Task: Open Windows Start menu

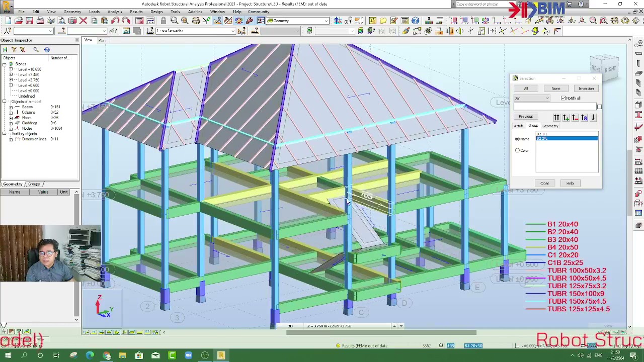Action: [x=8, y=356]
